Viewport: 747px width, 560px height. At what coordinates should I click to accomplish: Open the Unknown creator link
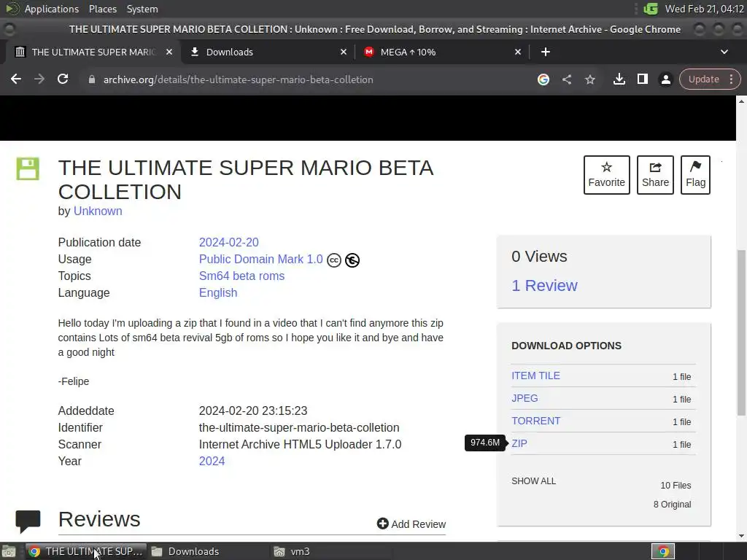pos(98,211)
